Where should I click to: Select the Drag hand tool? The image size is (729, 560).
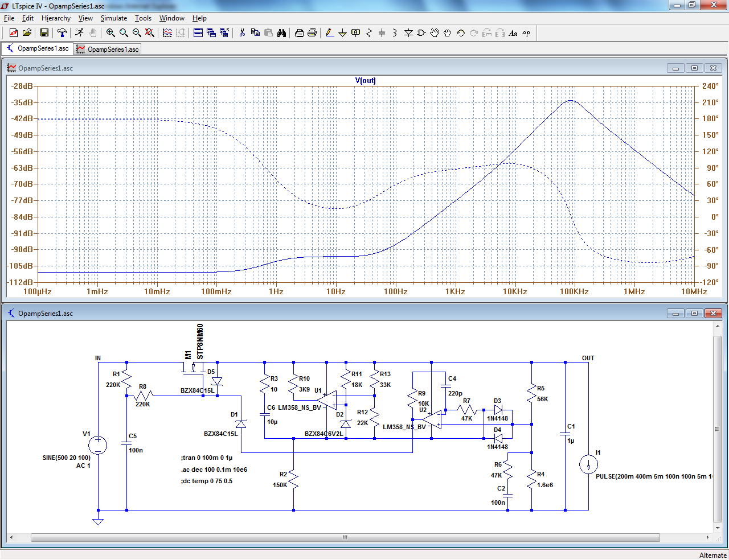coord(448,33)
